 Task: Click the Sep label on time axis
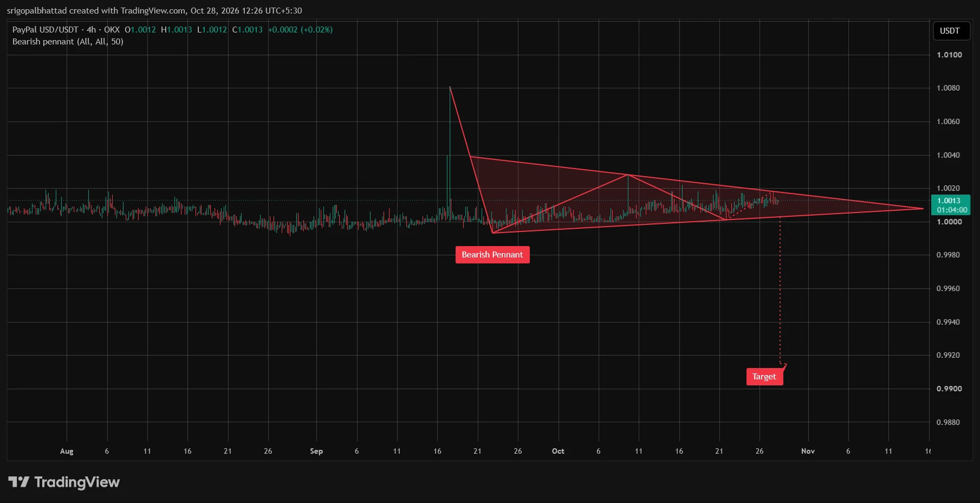point(316,451)
